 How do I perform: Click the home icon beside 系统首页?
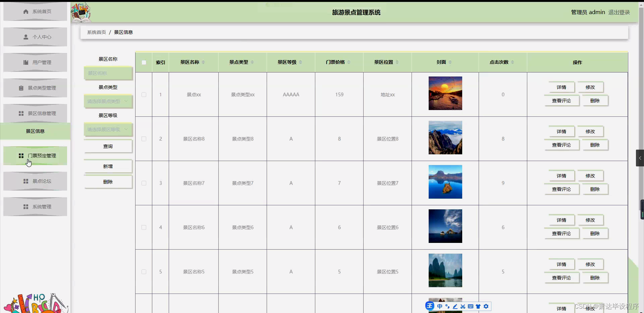(x=26, y=11)
